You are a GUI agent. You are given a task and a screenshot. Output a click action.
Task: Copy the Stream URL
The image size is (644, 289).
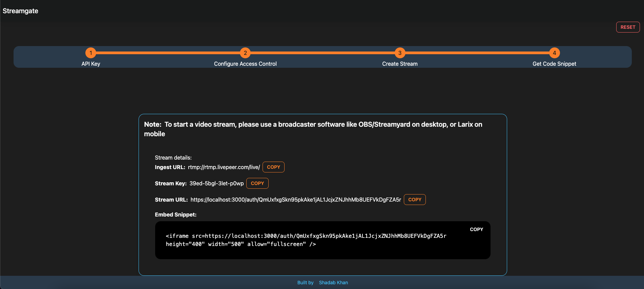tap(415, 200)
